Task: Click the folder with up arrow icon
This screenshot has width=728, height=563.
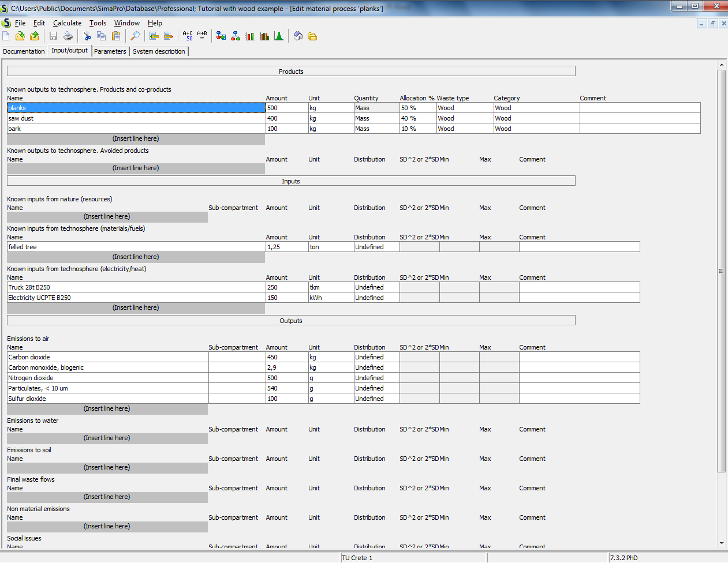Action: (35, 36)
